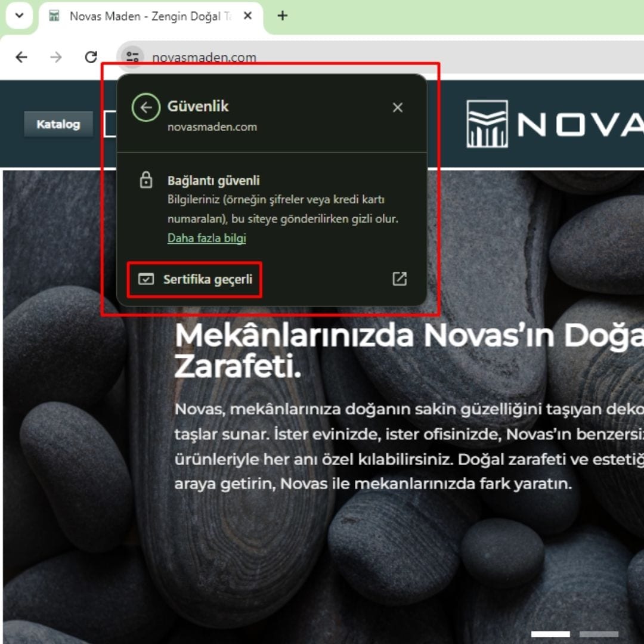Open the Daha fazla bilgi link
The image size is (644, 644).
[x=206, y=238]
